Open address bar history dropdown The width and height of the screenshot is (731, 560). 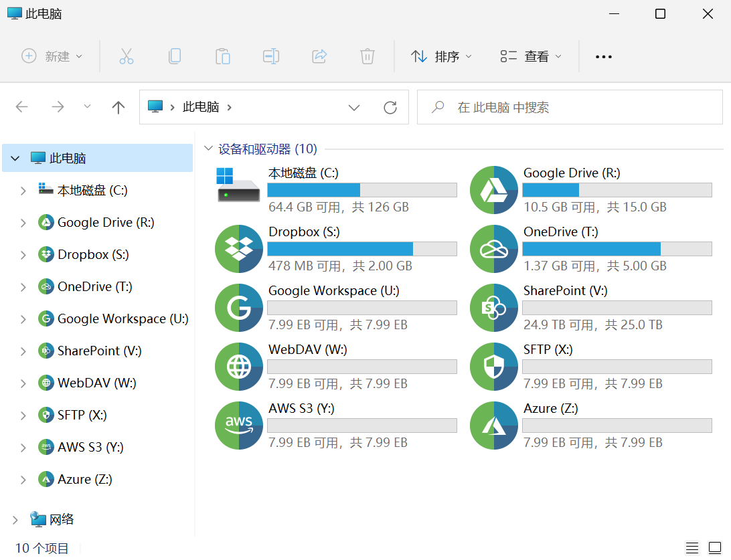pyautogui.click(x=354, y=108)
